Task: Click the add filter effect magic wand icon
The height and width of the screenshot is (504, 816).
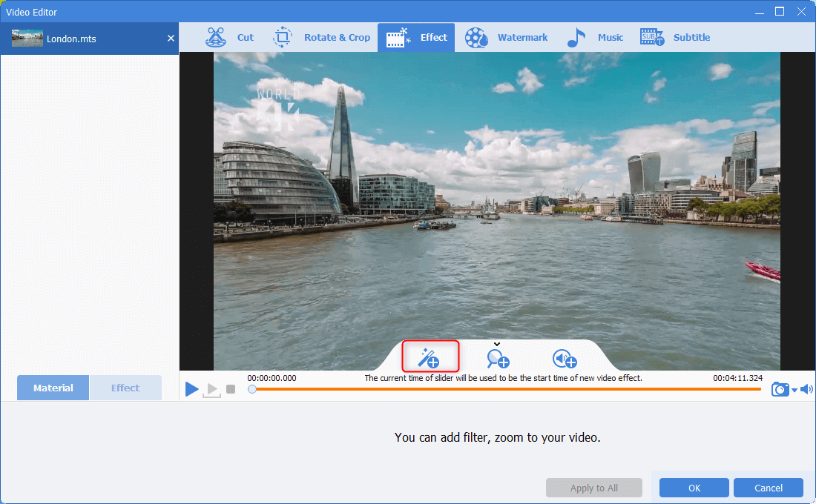Action: coord(430,357)
